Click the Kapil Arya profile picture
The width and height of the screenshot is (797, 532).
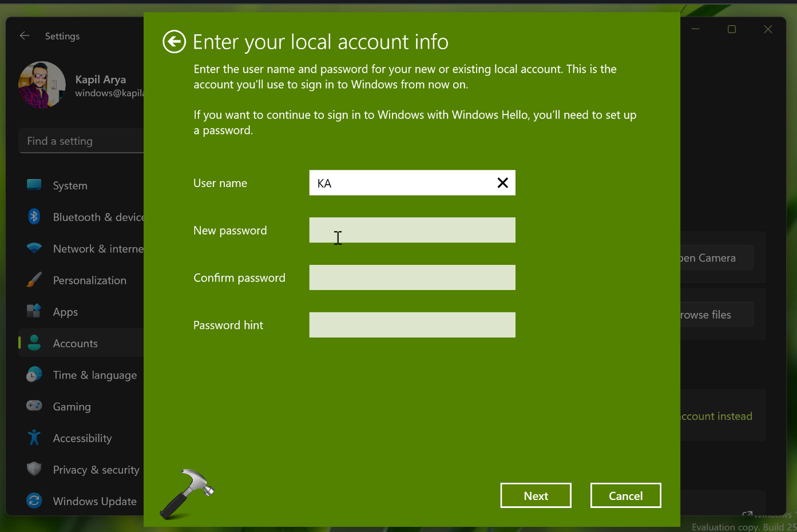pyautogui.click(x=42, y=85)
